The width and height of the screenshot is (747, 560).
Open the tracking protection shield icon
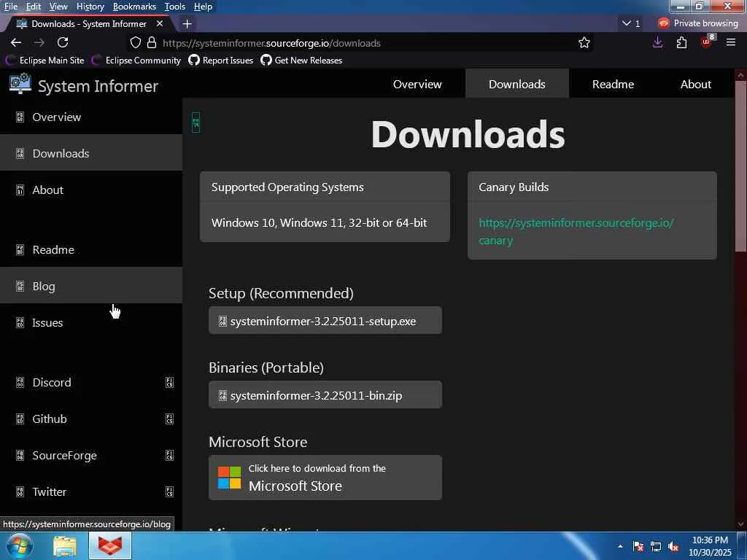point(136,43)
